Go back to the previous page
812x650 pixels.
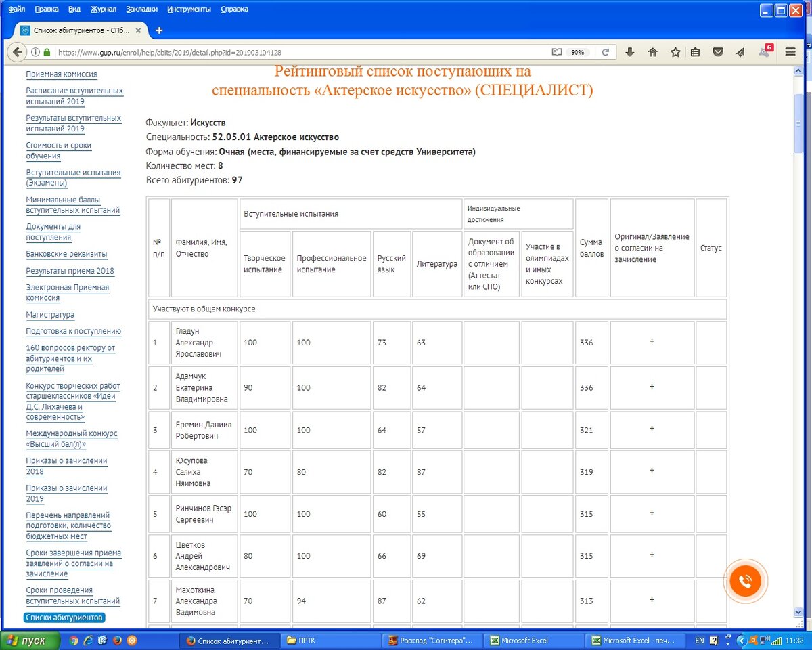16,51
